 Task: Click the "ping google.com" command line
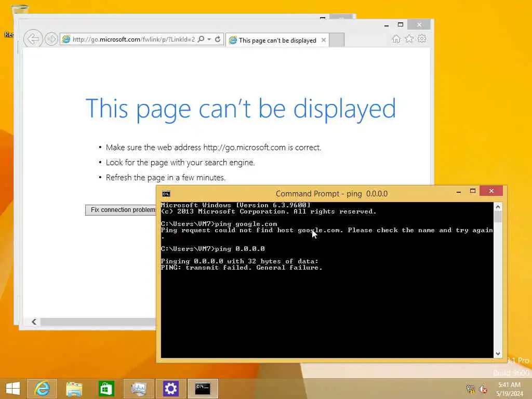point(219,224)
